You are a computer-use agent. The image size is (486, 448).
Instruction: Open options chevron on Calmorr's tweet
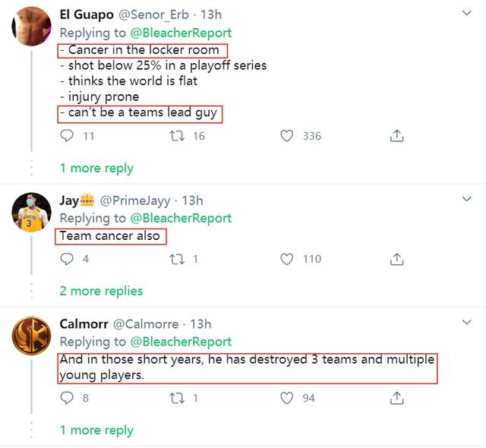(467, 322)
